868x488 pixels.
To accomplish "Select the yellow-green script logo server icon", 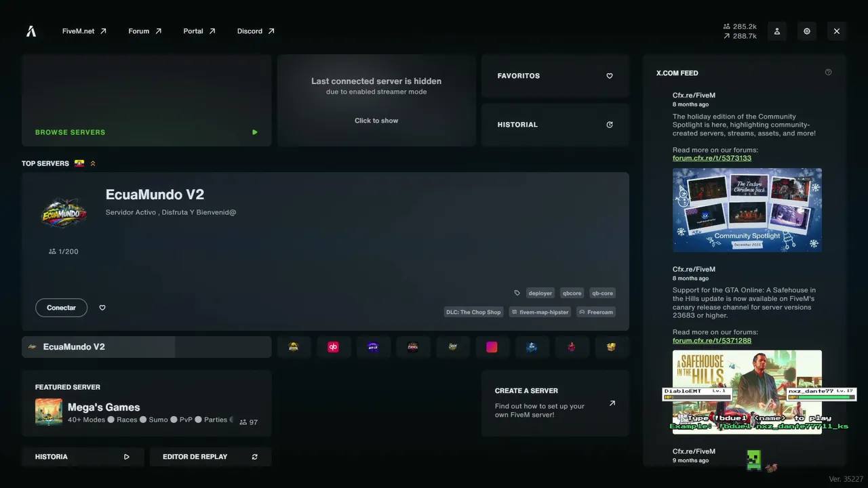I will coord(453,347).
